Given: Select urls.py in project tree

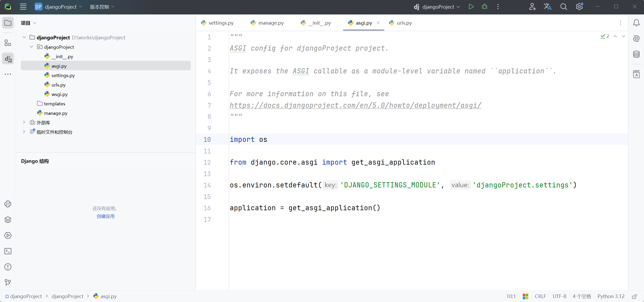Looking at the screenshot, I should pos(105,85).
